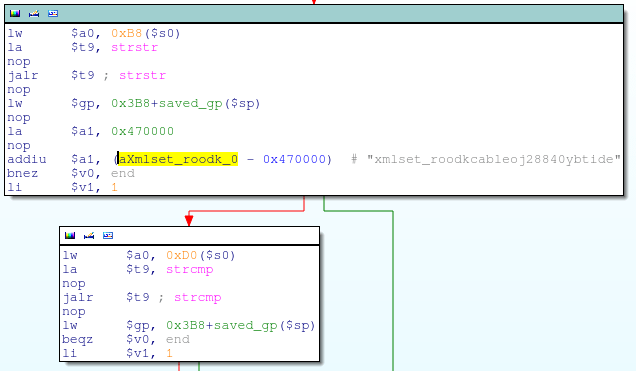Click the saved_gp operand in the strstr block
Viewport: 636px width, 371px height.
coord(190,103)
